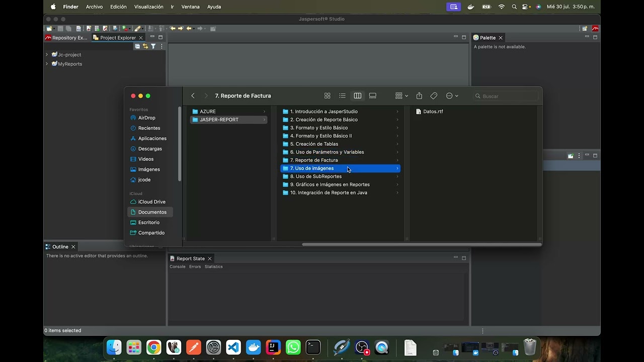This screenshot has width=644, height=362.
Task: Click the Run toolbar icon in Jaspersoft
Action: click(125, 29)
